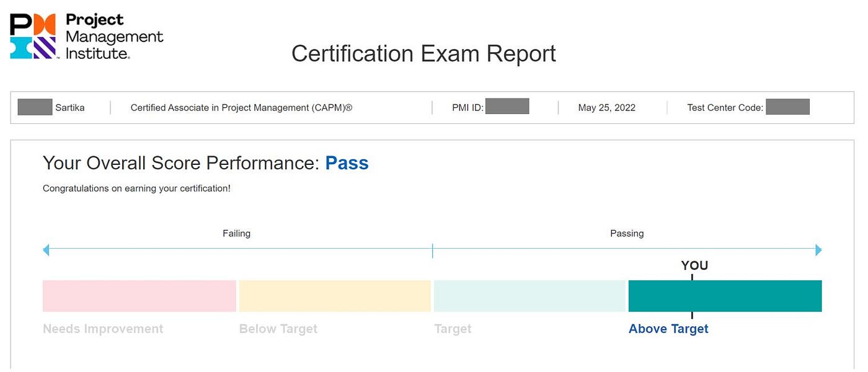
Task: Click 'Congratulations on earning your certification!' text
Action: tap(136, 188)
